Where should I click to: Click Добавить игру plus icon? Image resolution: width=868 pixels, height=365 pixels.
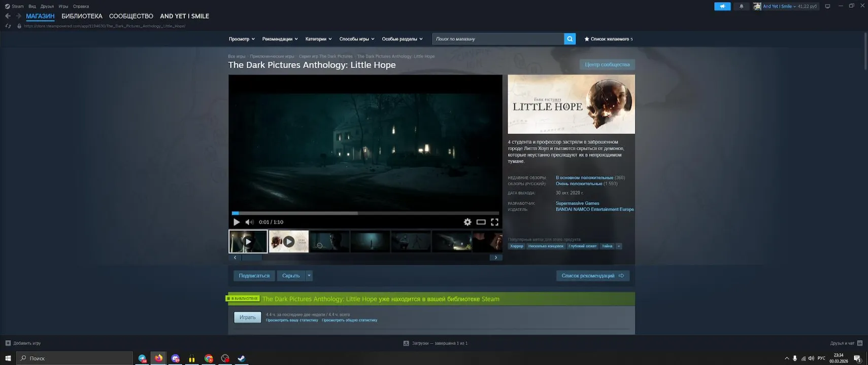click(8, 343)
